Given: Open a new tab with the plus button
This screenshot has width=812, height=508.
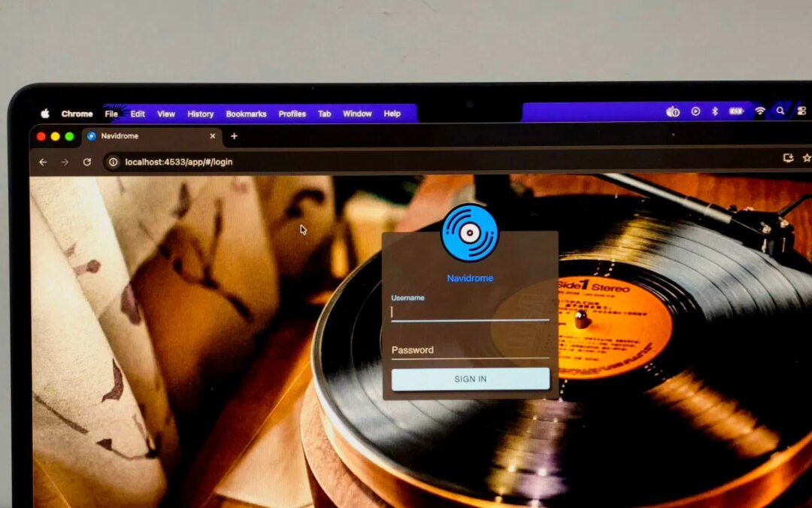Looking at the screenshot, I should tap(233, 136).
